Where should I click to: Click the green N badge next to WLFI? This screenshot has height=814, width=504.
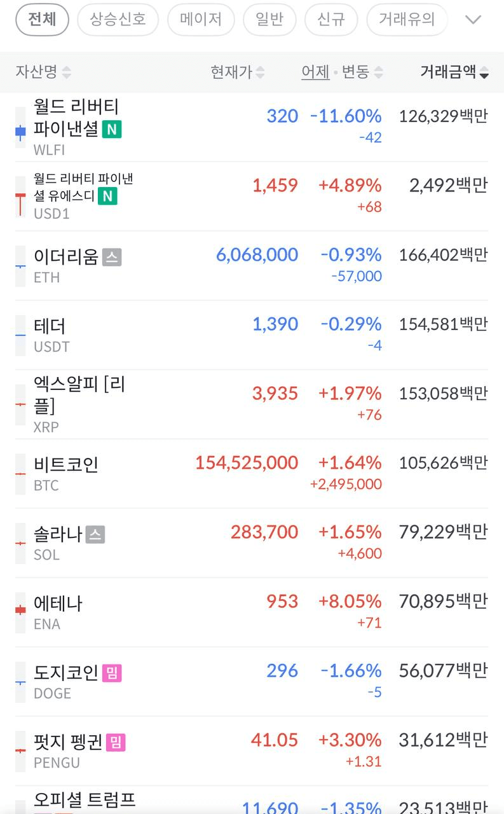[112, 130]
